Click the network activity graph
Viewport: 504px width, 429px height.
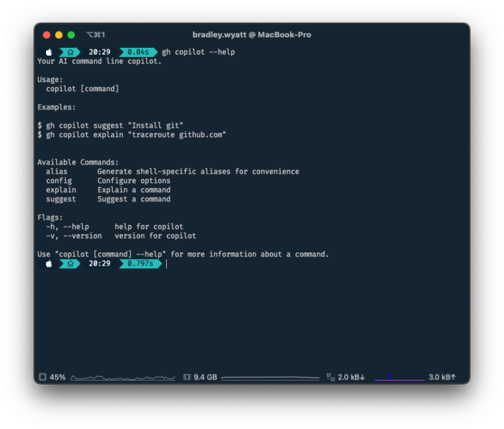[400, 377]
